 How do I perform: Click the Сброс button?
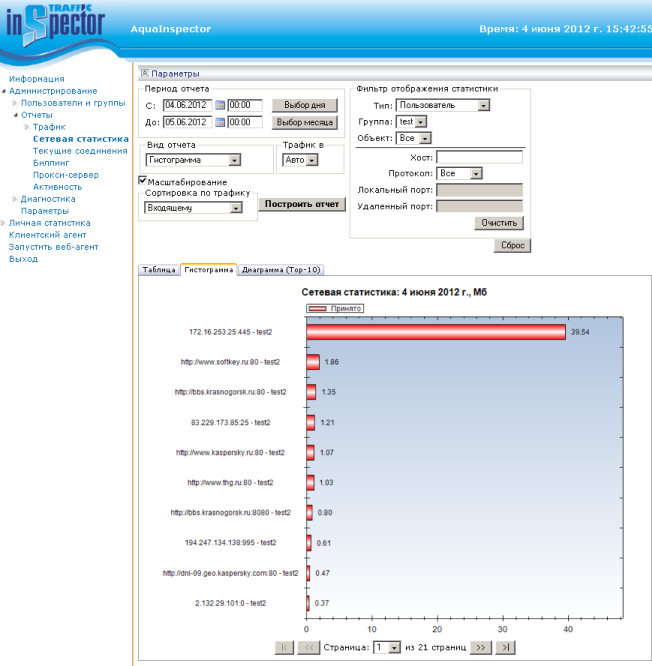(x=512, y=245)
